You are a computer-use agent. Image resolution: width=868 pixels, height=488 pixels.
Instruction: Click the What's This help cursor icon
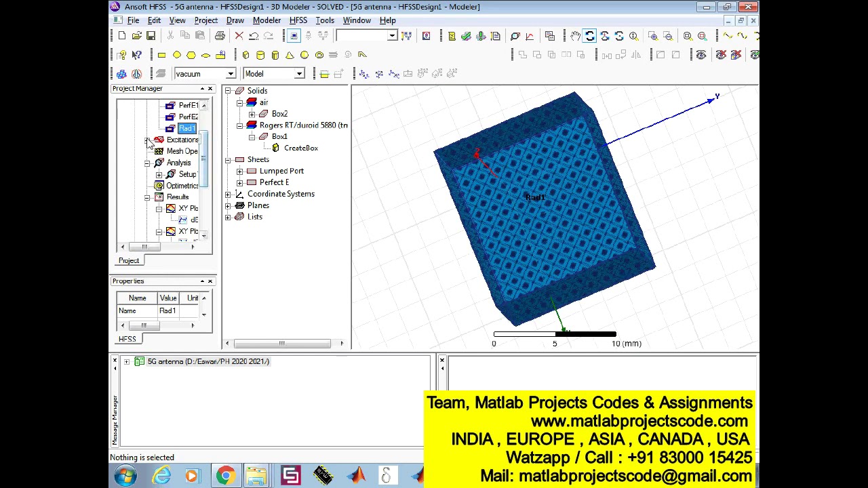pos(136,55)
